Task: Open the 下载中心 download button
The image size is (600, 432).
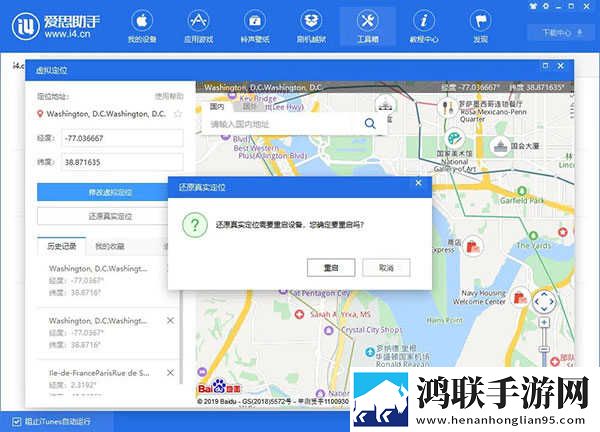Action: [562, 33]
